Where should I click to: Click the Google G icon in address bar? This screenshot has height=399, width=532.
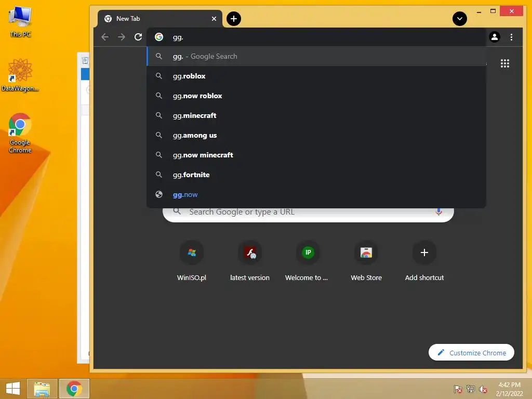[x=159, y=37]
